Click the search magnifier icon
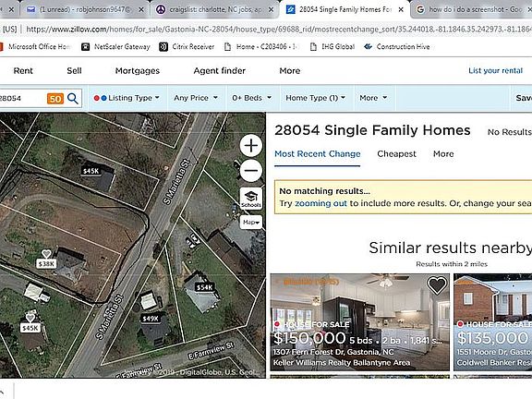Viewport: 532px width, 399px height. point(73,99)
